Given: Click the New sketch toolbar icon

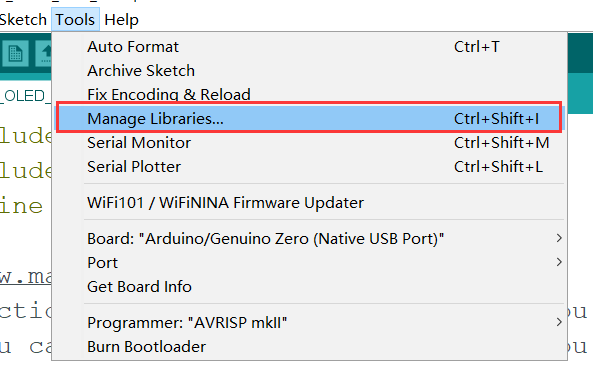Looking at the screenshot, I should tap(15, 53).
